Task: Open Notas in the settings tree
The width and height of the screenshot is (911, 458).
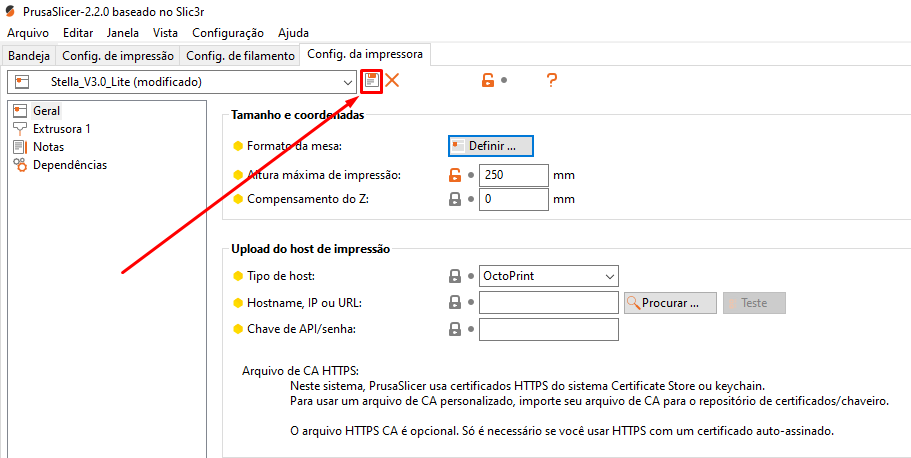Action: [48, 146]
